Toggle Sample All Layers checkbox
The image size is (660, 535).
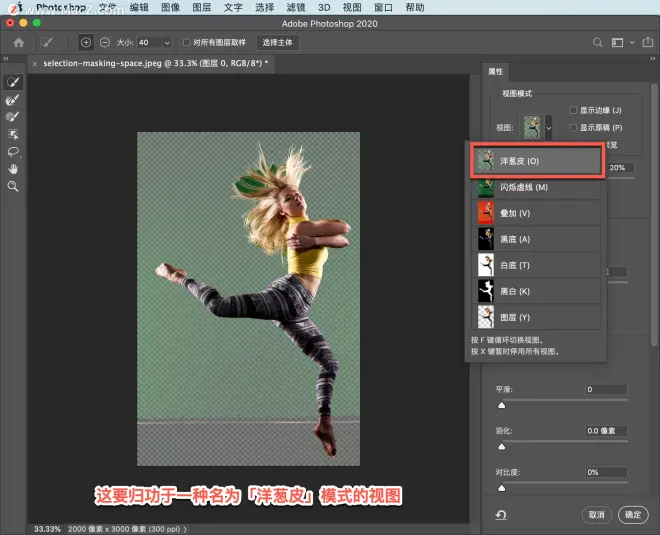point(186,43)
